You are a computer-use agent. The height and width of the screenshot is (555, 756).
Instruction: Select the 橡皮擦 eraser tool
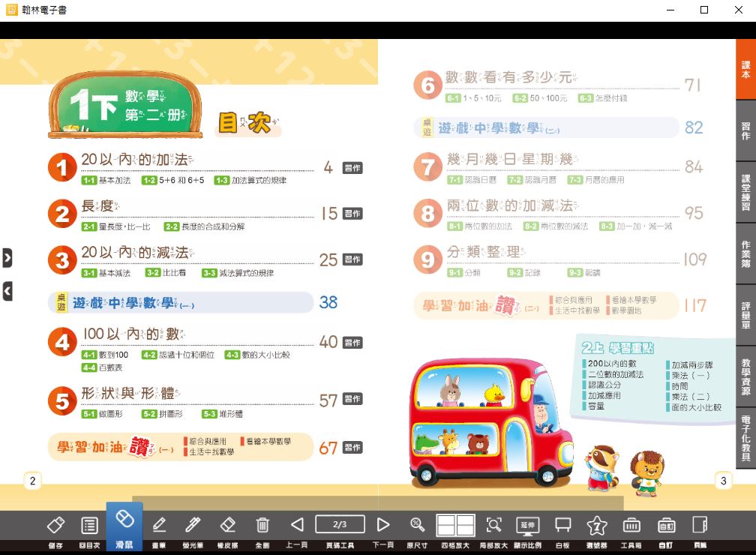[x=228, y=525]
